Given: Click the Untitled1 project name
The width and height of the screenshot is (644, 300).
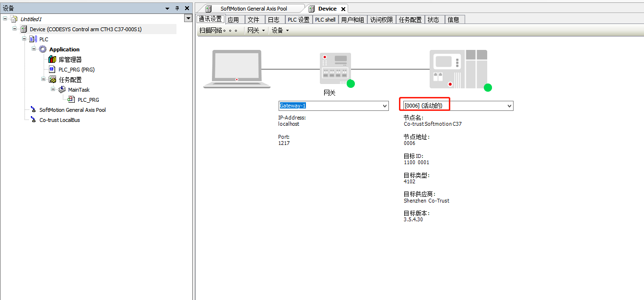Looking at the screenshot, I should 31,19.
